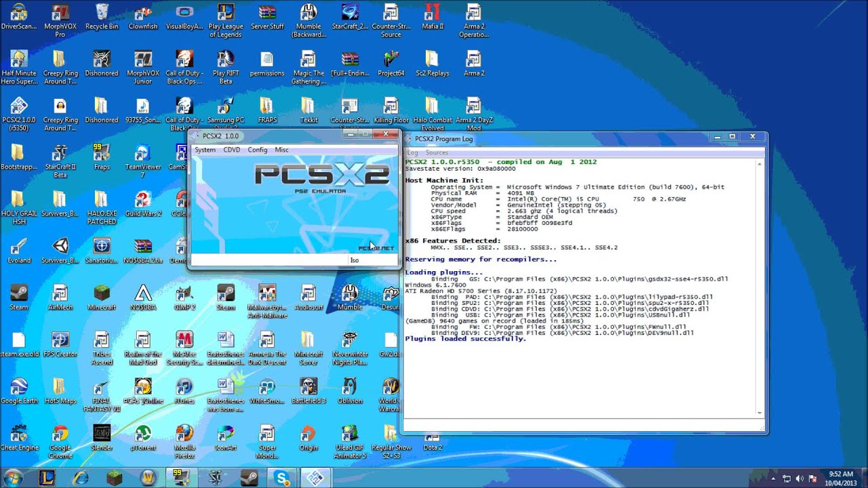Click the volume speaker tray icon
Viewport: 868px width, 488px height.
pos(800,479)
